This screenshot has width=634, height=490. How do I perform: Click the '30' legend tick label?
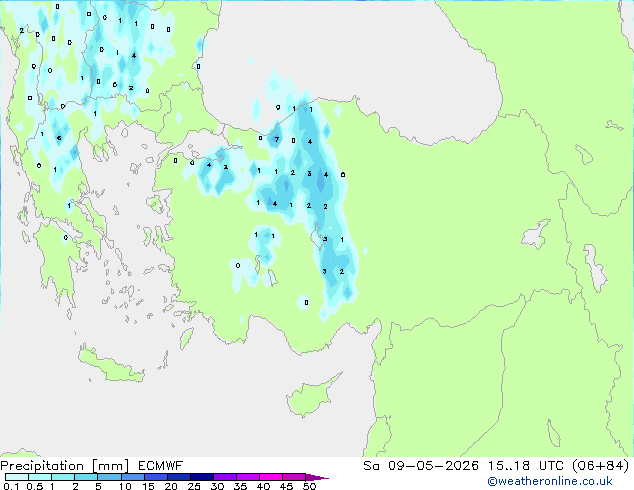point(217,486)
